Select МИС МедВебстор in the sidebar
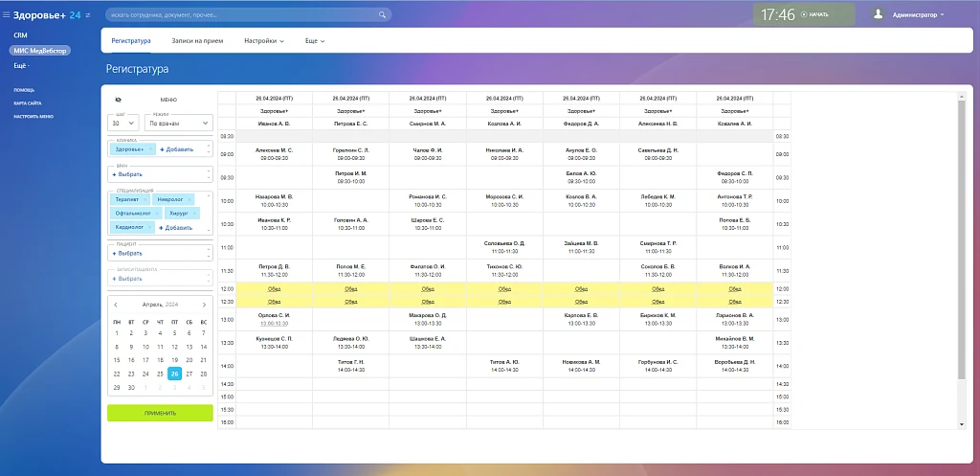The image size is (980, 476). 40,51
